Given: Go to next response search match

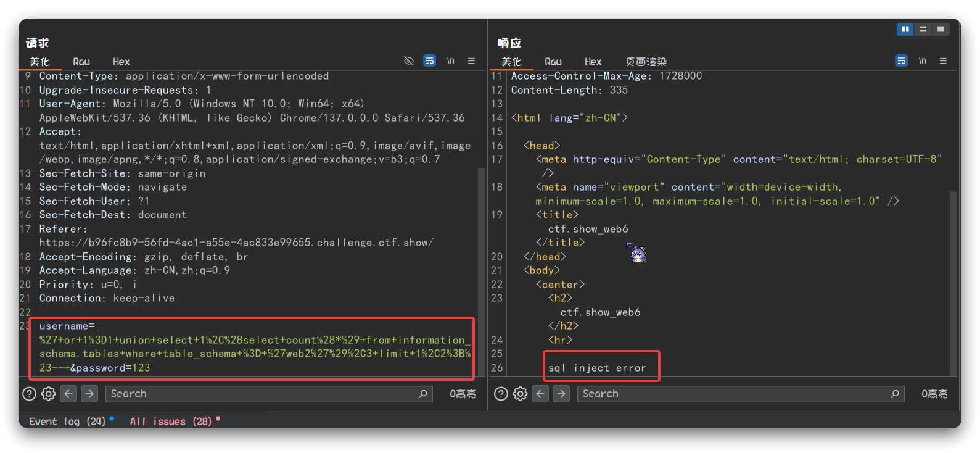Looking at the screenshot, I should (561, 394).
